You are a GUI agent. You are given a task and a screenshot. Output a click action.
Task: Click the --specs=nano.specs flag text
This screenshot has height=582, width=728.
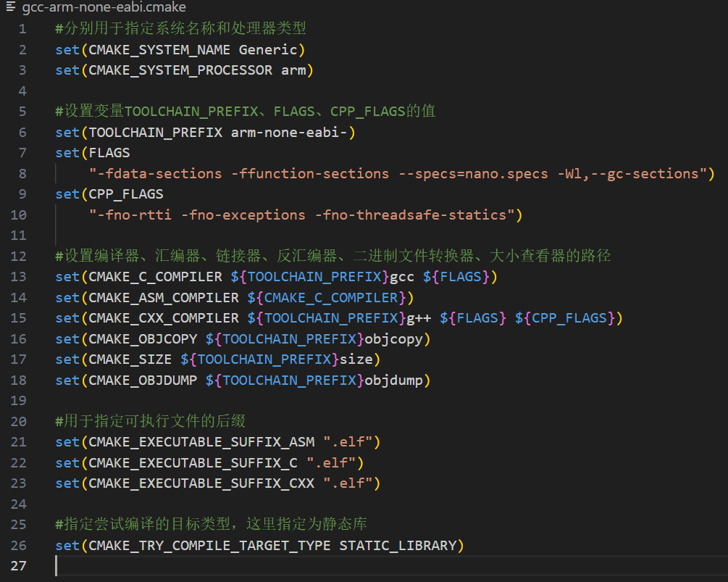[473, 174]
